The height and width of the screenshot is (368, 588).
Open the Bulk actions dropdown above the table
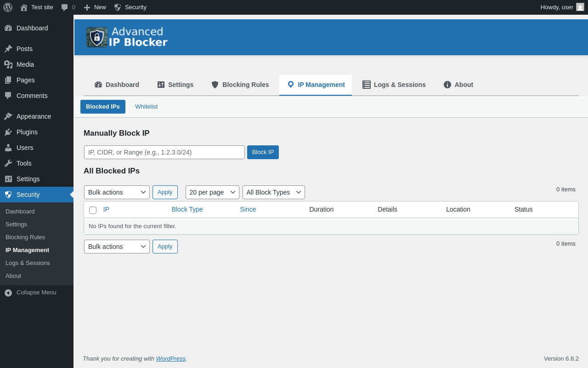point(117,192)
